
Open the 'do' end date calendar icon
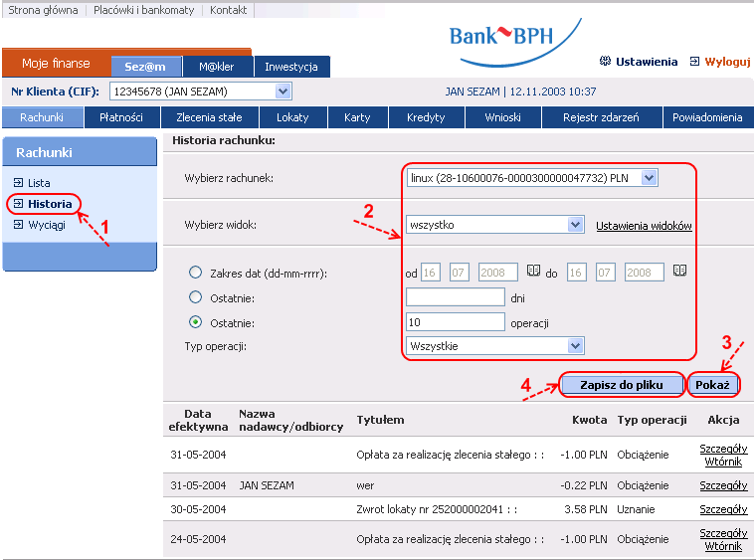coord(679,271)
